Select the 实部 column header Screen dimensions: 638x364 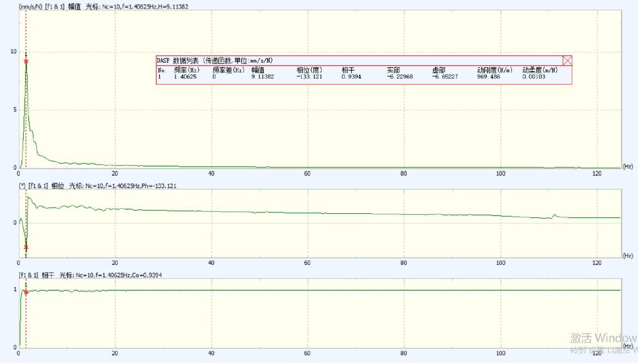pos(393,70)
